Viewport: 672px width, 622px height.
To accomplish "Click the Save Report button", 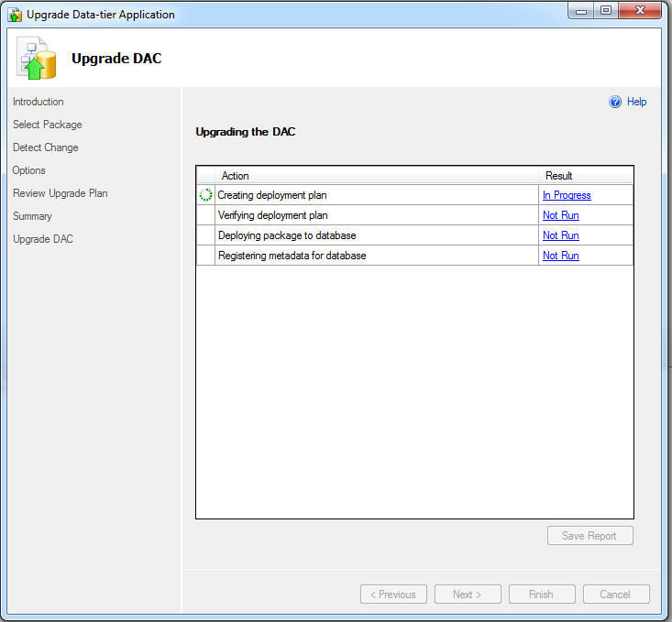I will tap(589, 536).
